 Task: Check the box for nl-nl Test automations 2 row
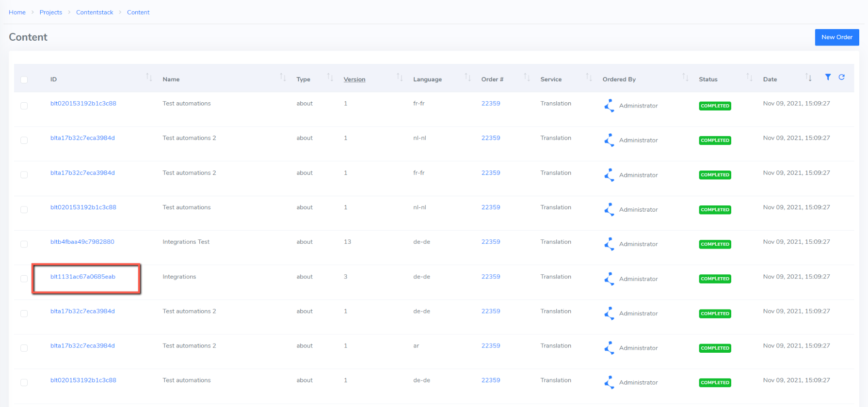(24, 140)
